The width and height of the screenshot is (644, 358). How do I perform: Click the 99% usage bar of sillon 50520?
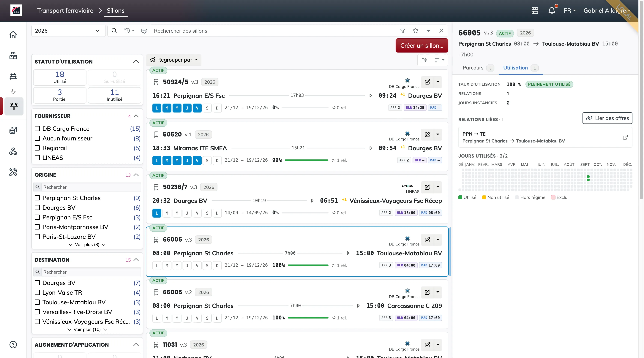[306, 160]
